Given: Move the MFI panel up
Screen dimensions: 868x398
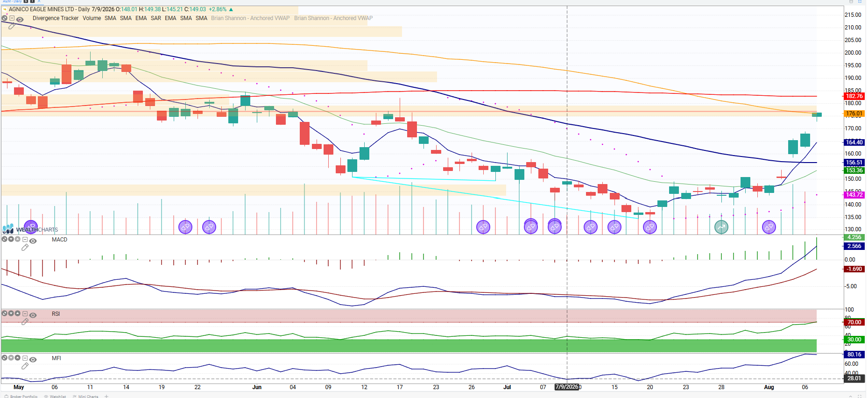Looking at the screenshot, I should tap(17, 358).
